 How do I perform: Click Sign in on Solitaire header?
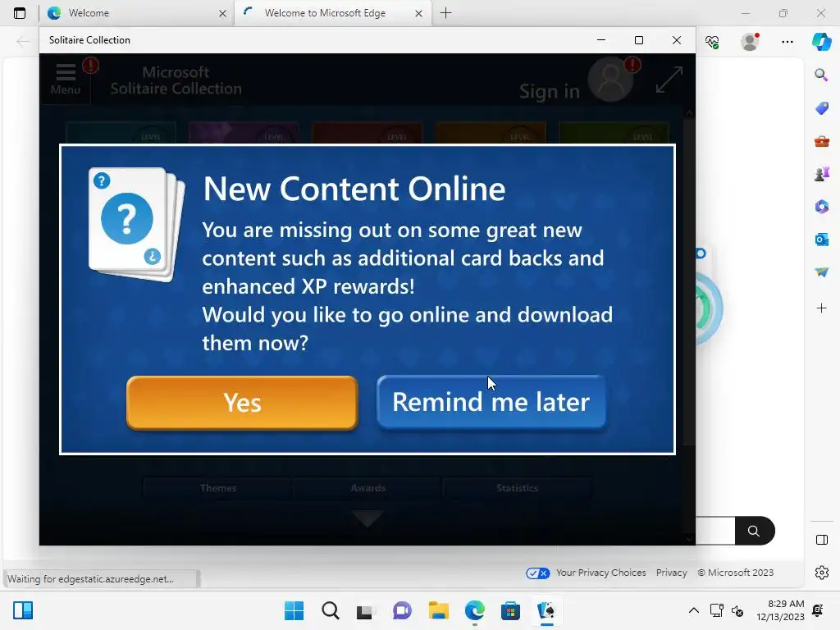[x=549, y=91]
